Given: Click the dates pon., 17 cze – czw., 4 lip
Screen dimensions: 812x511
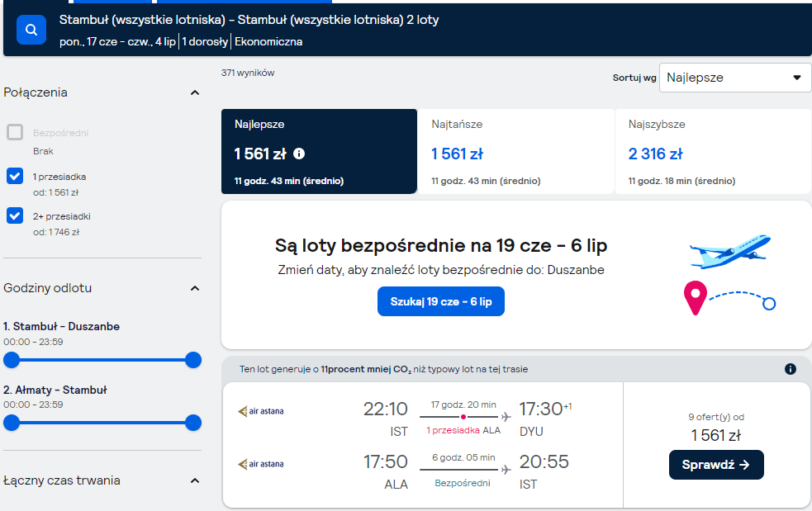Looking at the screenshot, I should coord(117,41).
